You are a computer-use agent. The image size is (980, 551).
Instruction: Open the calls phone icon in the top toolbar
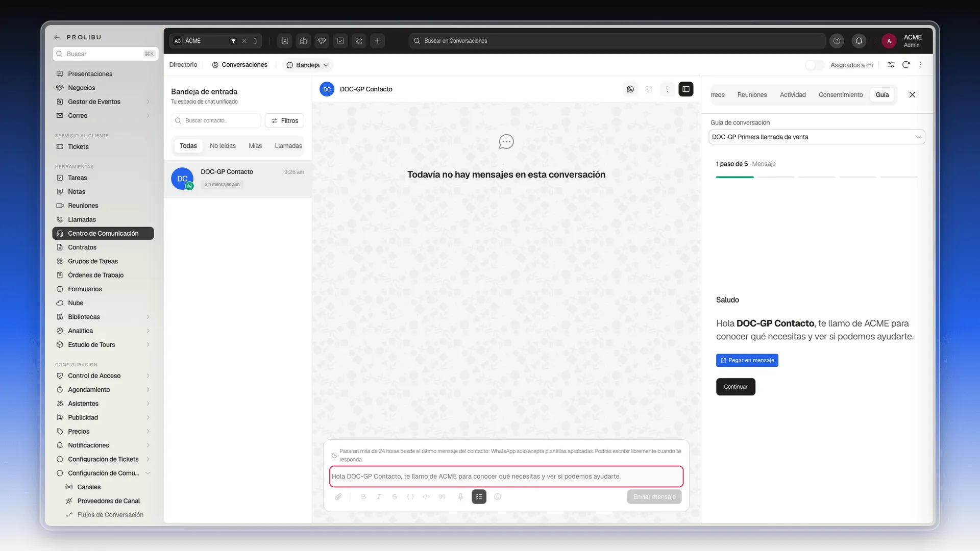tap(359, 41)
